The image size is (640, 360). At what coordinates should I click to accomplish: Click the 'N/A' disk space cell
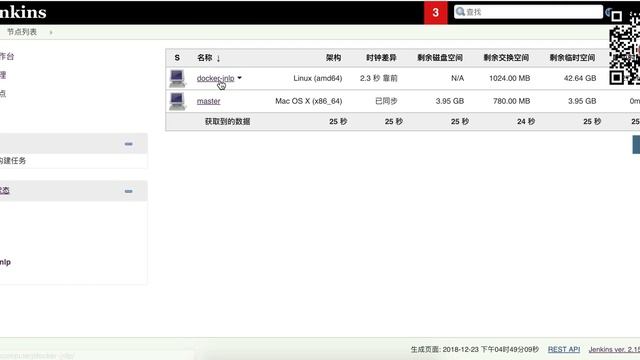coord(458,78)
